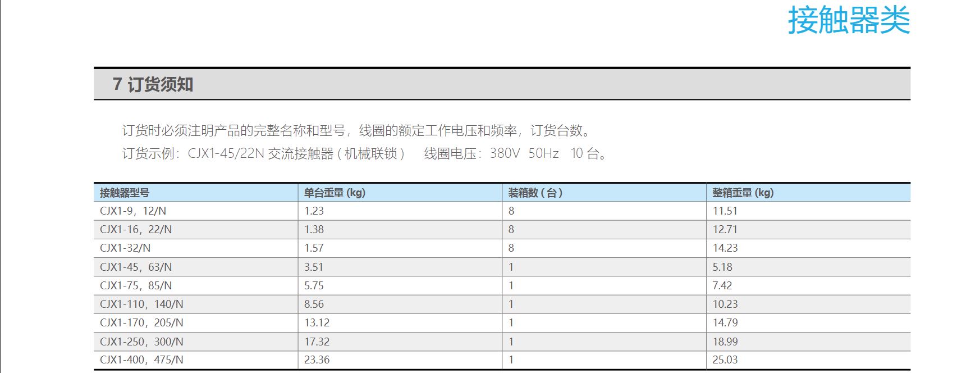The width and height of the screenshot is (980, 373).
Task: Click packing quantity 8 in CJX1-9 row
Action: click(x=511, y=211)
